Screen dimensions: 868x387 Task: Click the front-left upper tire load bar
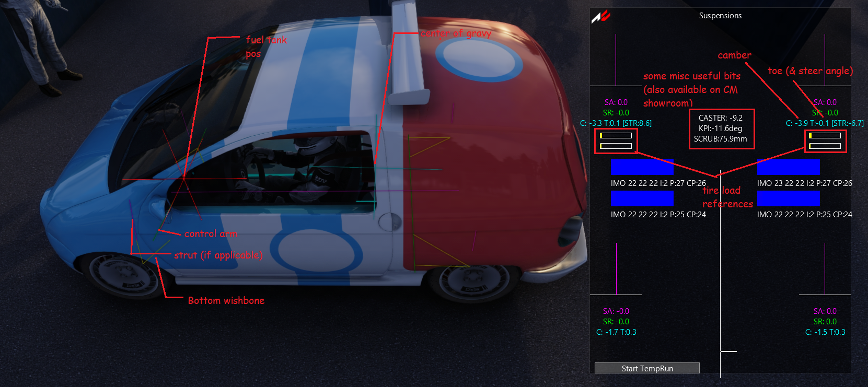pos(616,136)
